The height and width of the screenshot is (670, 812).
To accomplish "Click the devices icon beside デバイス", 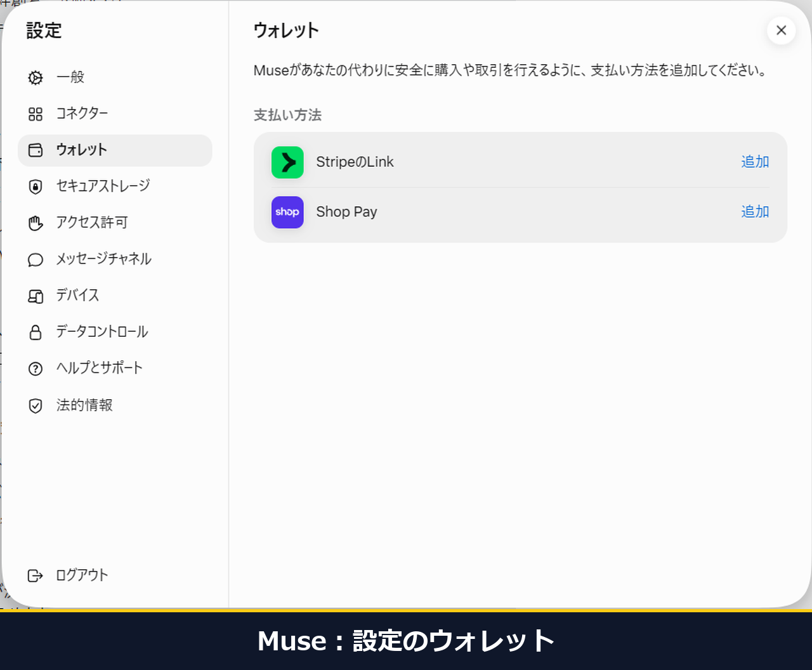I will pos(36,296).
